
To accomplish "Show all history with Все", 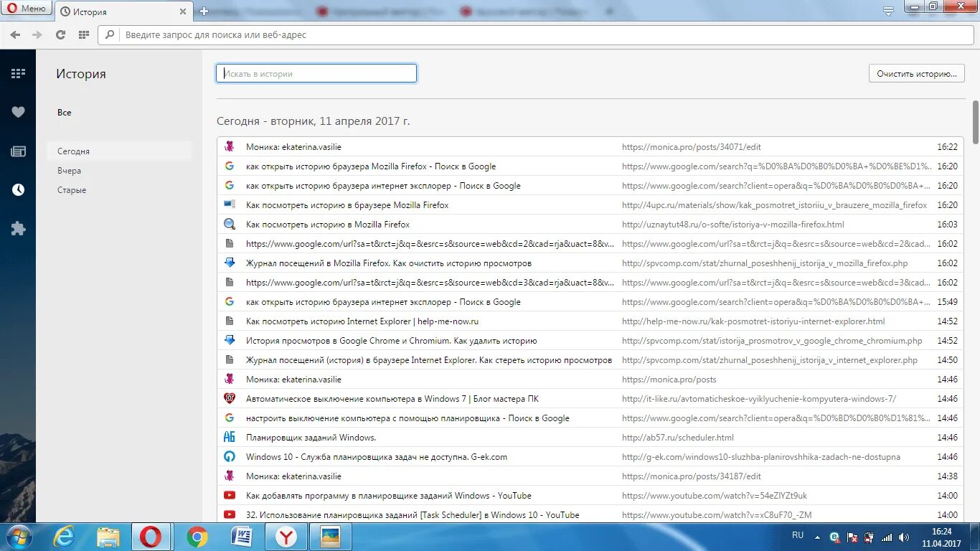I will pyautogui.click(x=65, y=113).
